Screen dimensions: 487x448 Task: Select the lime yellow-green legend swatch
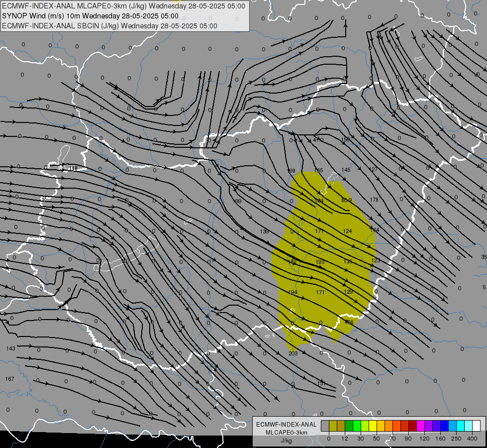coord(365,426)
